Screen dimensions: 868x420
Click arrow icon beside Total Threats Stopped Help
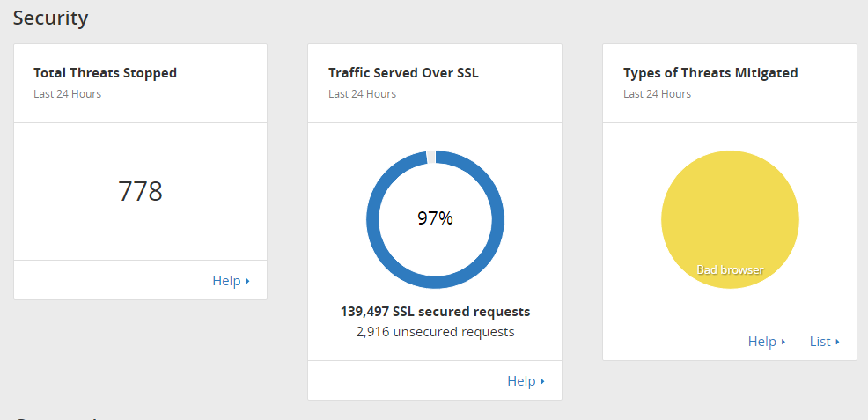[x=248, y=282]
